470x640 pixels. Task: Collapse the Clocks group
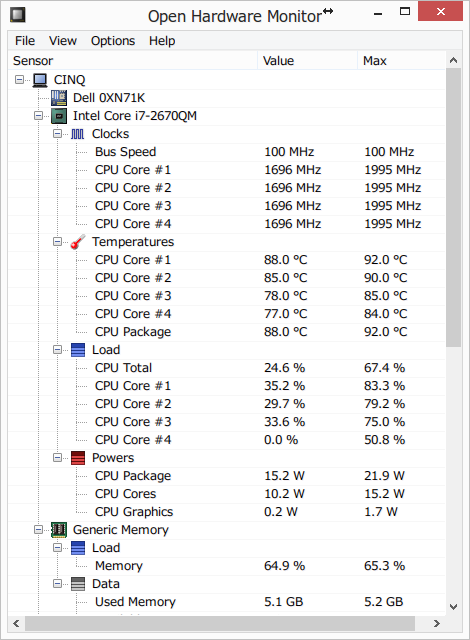58,134
